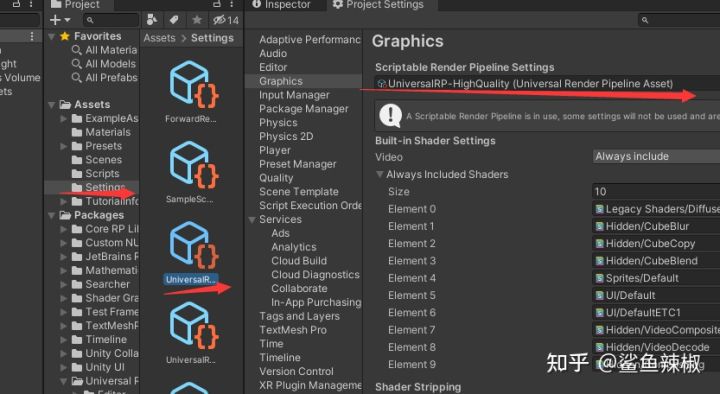Click the search by type icon

[x=152, y=20]
